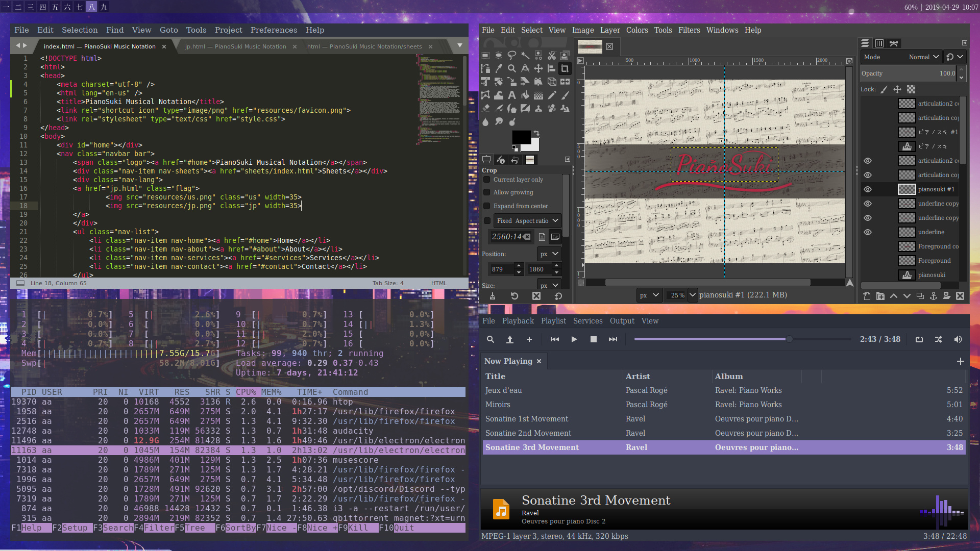Select the Heal bandage tool
The image size is (980, 551).
[552, 108]
